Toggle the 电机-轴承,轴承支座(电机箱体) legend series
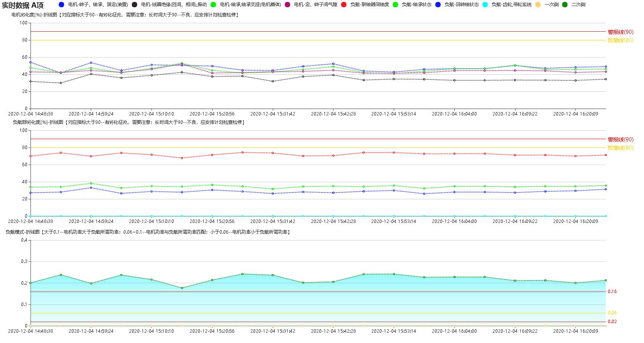 coord(246,5)
